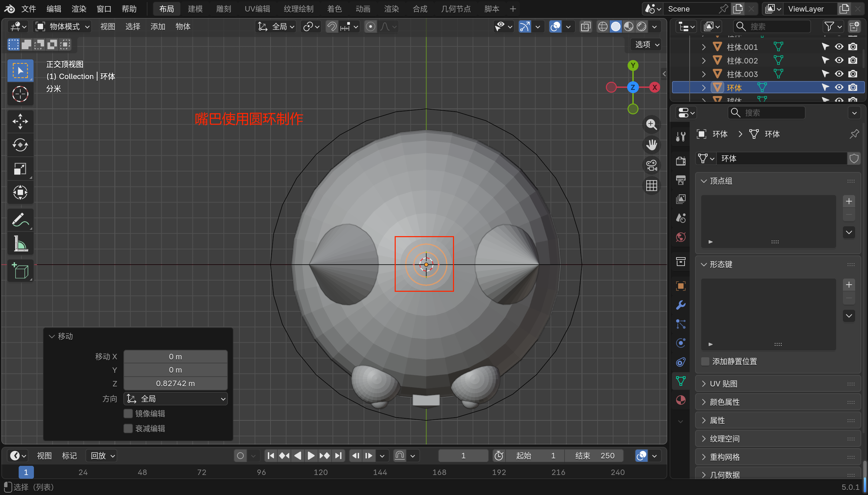868x495 pixels.
Task: Hide 柱体.002 with eye icon
Action: point(839,60)
